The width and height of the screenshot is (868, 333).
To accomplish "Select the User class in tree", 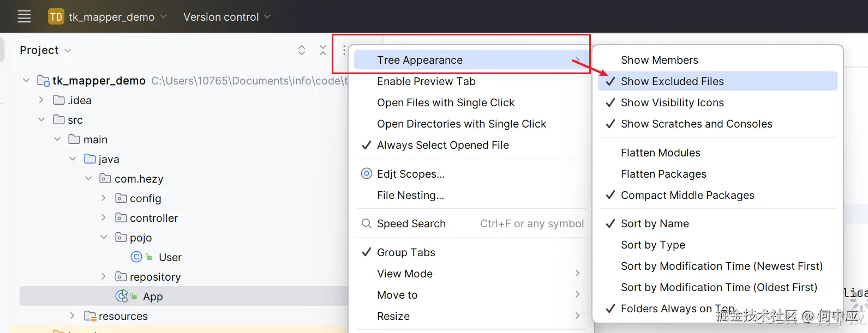I will coord(170,257).
